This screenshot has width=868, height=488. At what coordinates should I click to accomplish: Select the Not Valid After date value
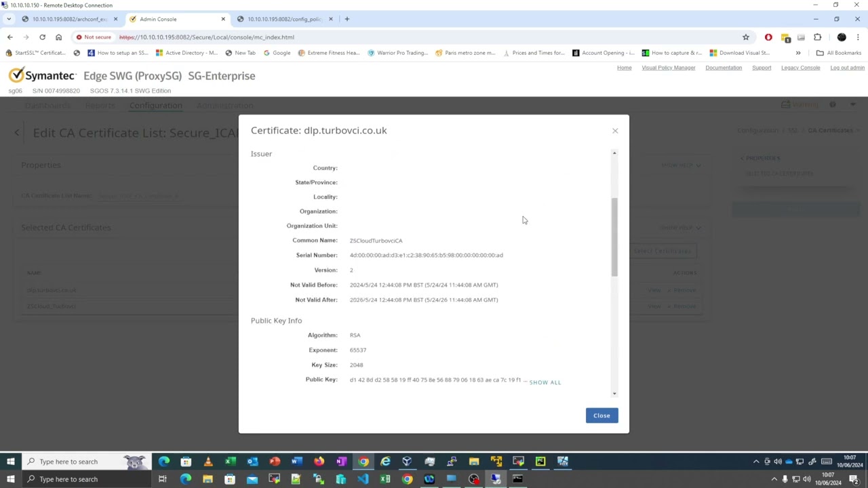pos(424,300)
